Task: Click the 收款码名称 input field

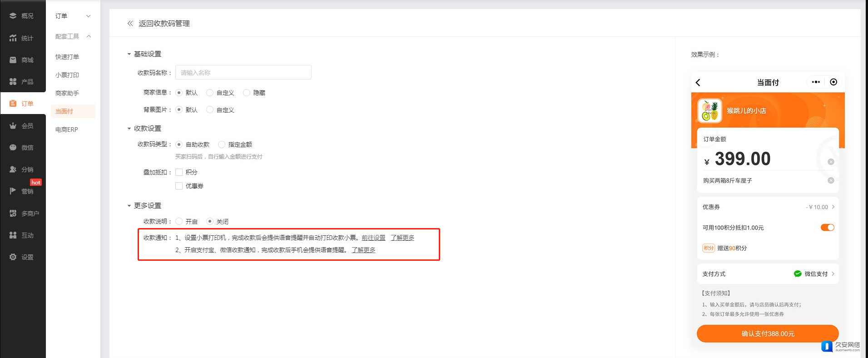Action: coord(243,73)
